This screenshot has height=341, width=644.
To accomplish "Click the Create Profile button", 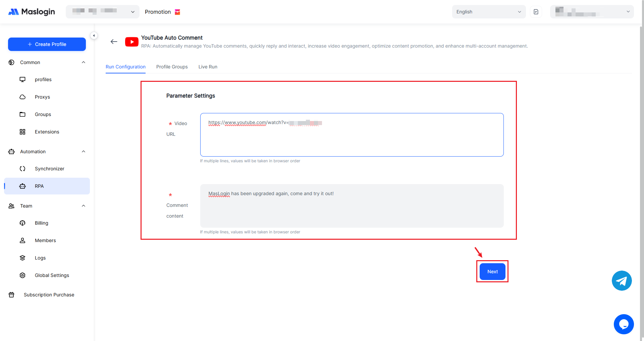I will (x=47, y=44).
